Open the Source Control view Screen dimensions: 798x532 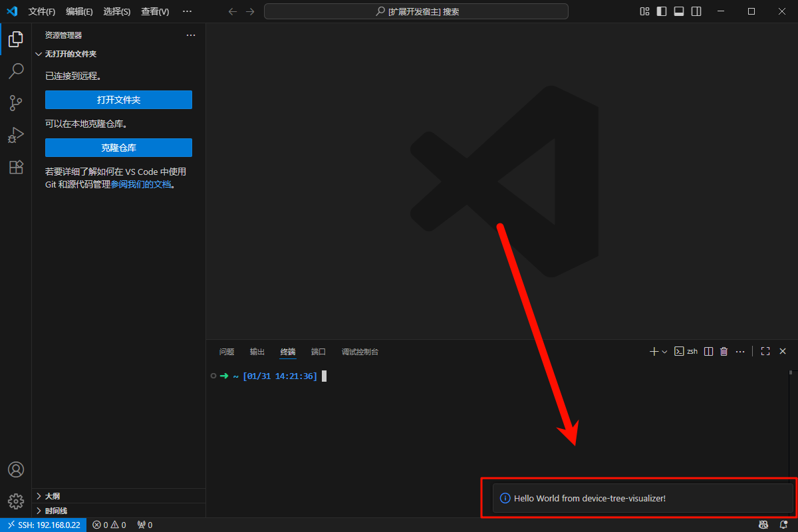(16, 103)
